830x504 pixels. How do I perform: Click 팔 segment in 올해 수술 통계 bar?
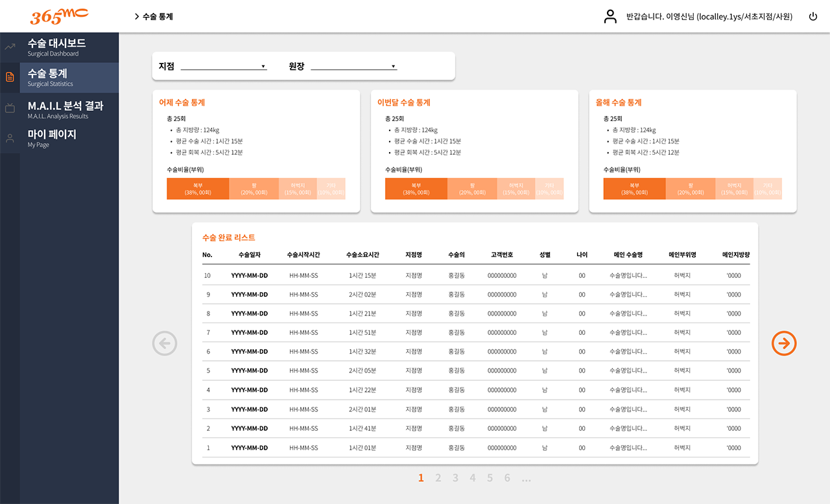[690, 189]
